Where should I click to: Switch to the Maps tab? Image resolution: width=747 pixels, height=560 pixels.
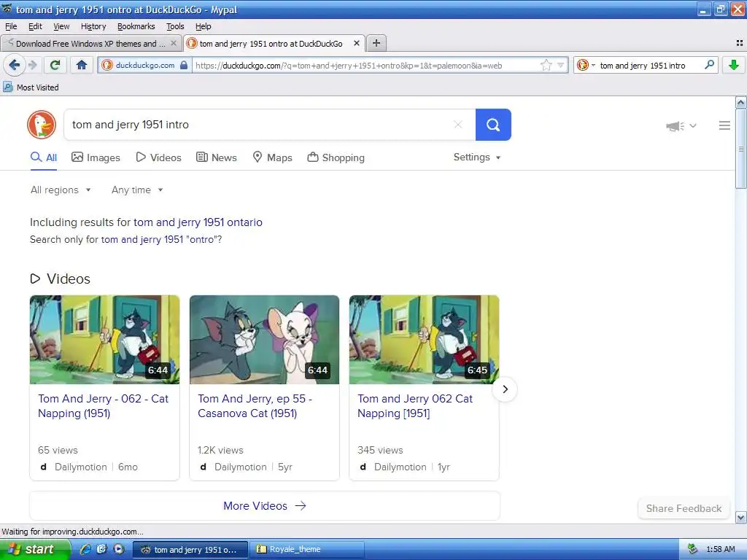[x=273, y=157]
